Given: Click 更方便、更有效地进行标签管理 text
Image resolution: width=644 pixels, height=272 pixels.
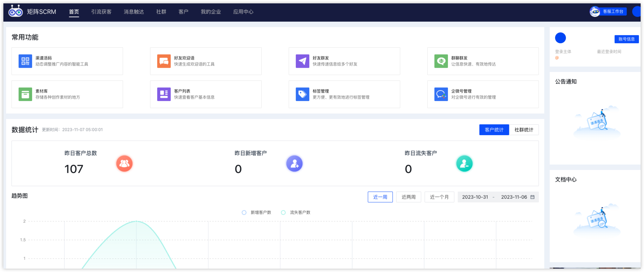Looking at the screenshot, I should pyautogui.click(x=341, y=97).
